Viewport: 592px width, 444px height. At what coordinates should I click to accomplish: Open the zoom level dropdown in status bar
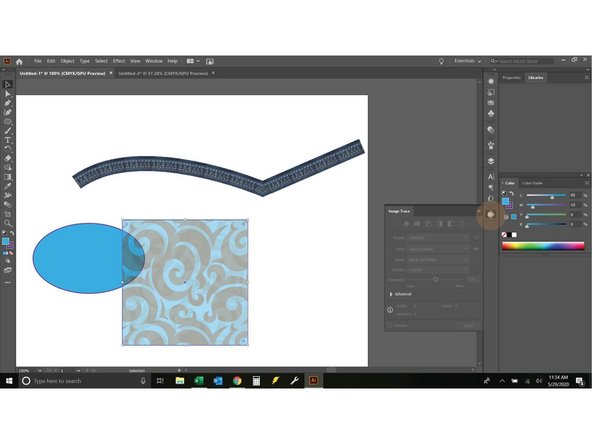[x=40, y=371]
